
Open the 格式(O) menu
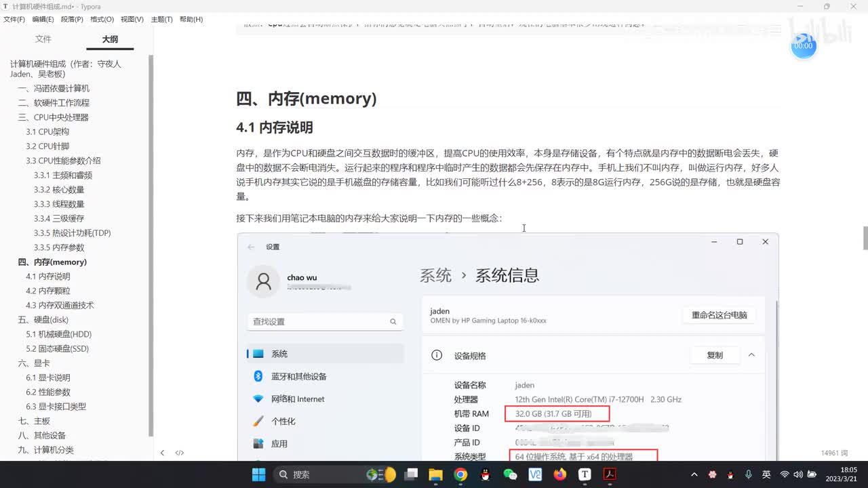coord(102,19)
